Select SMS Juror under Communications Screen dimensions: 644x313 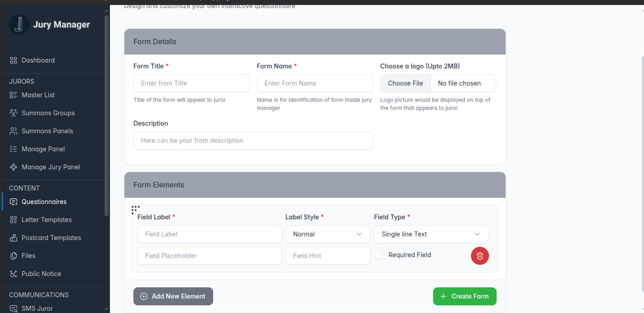click(x=14, y=308)
